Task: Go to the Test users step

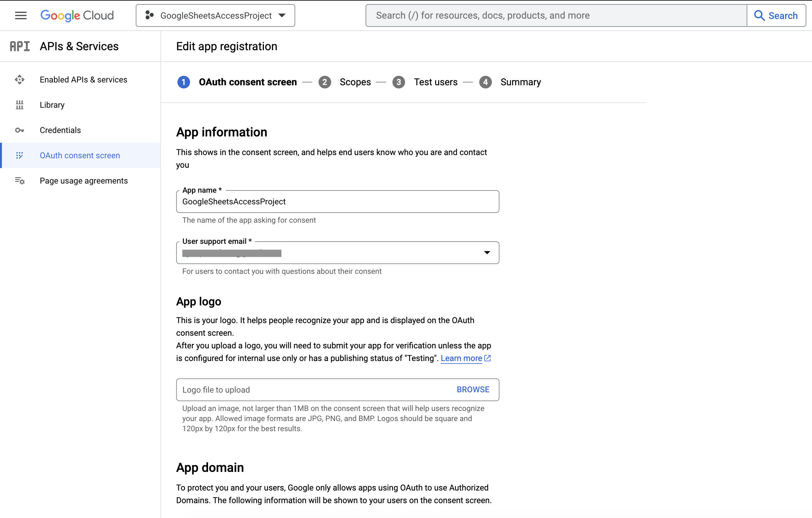Action: tap(436, 82)
